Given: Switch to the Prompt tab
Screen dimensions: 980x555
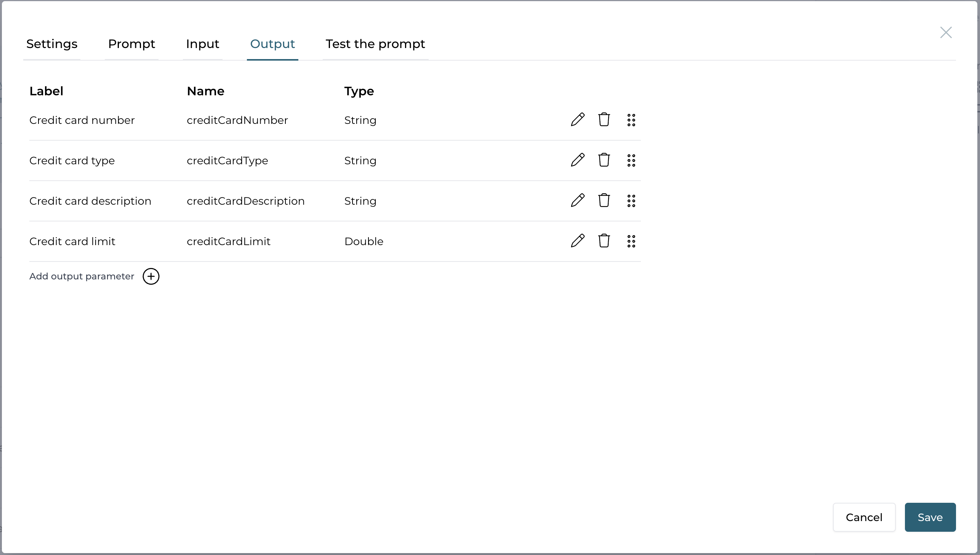Looking at the screenshot, I should pyautogui.click(x=131, y=44).
